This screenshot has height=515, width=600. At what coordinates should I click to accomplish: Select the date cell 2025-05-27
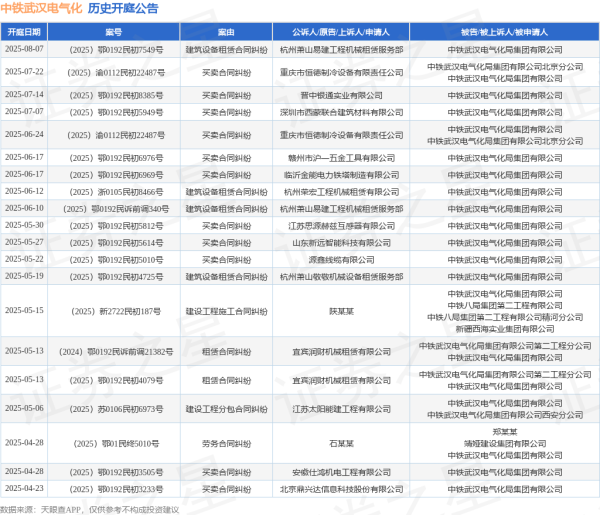pos(24,242)
